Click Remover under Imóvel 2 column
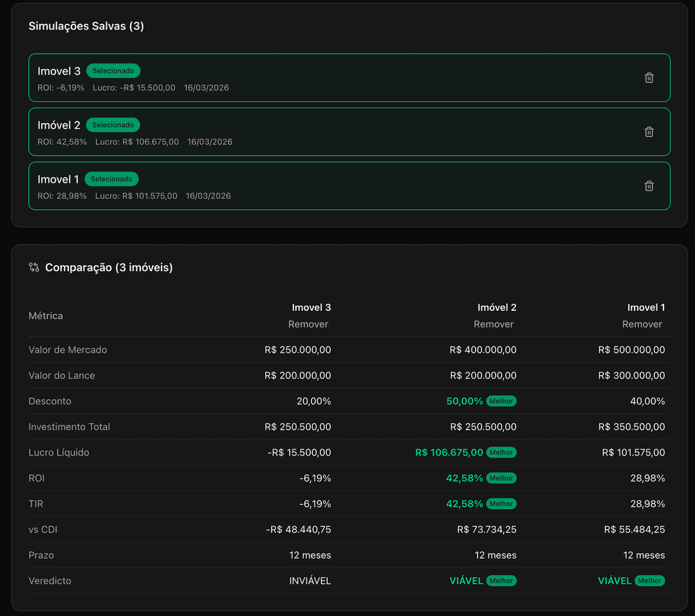 click(494, 324)
